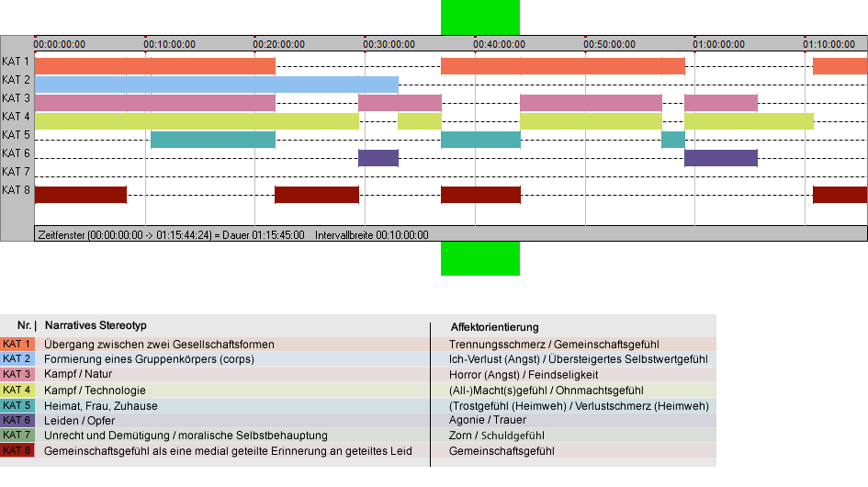Click the light blue KAT 2 timeline bar

coord(217,85)
